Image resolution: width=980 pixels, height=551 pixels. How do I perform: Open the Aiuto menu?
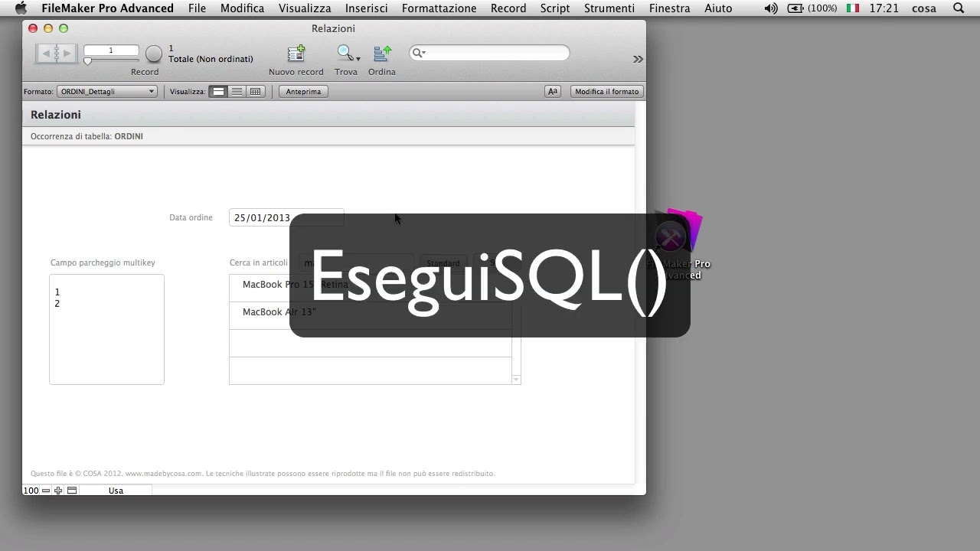click(x=718, y=8)
